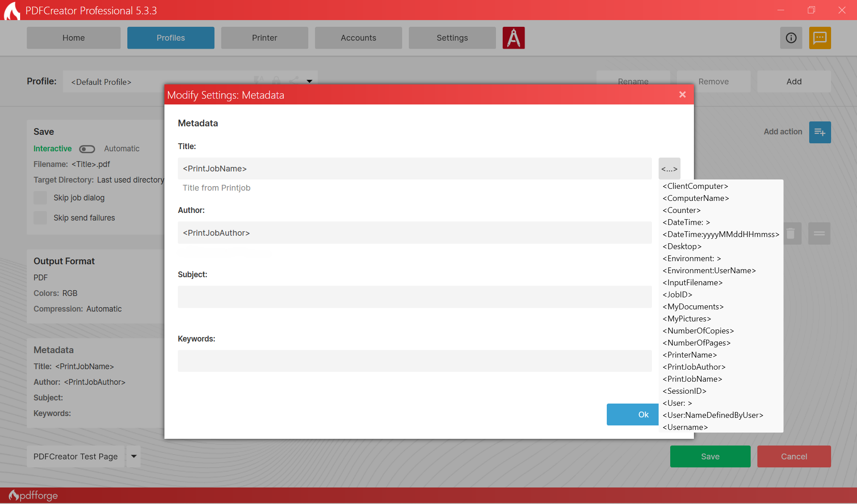This screenshot has width=857, height=504.
Task: Click the red Cancel button
Action: pyautogui.click(x=794, y=456)
